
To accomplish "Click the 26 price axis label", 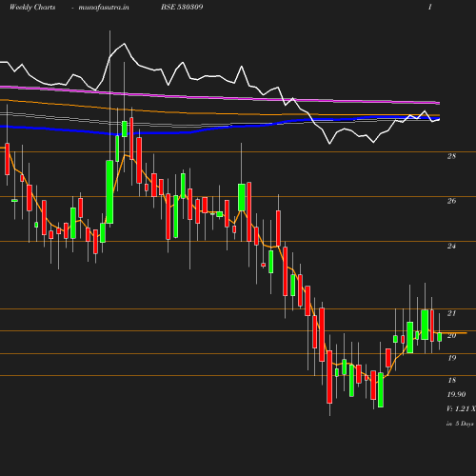I will [x=451, y=201].
